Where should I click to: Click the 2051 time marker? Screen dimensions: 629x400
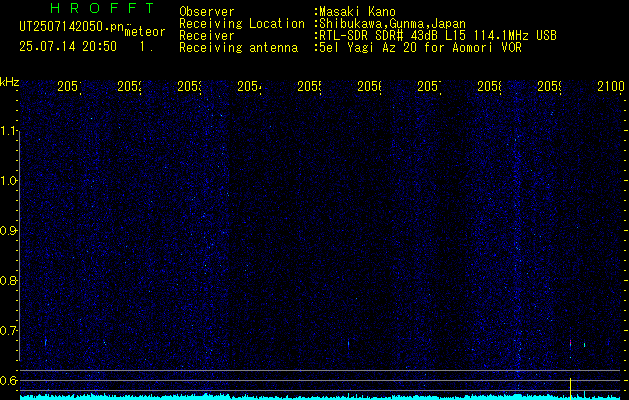pyautogui.click(x=69, y=86)
